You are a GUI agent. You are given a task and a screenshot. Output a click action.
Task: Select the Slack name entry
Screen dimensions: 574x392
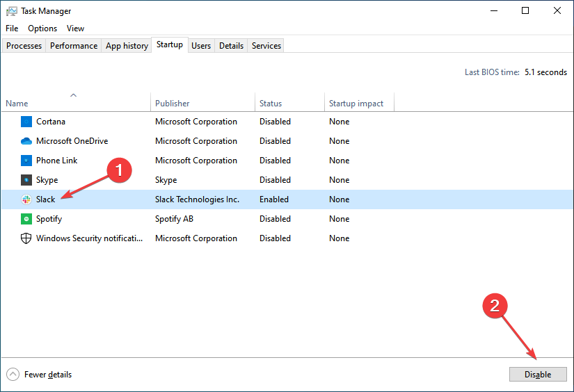(45, 199)
